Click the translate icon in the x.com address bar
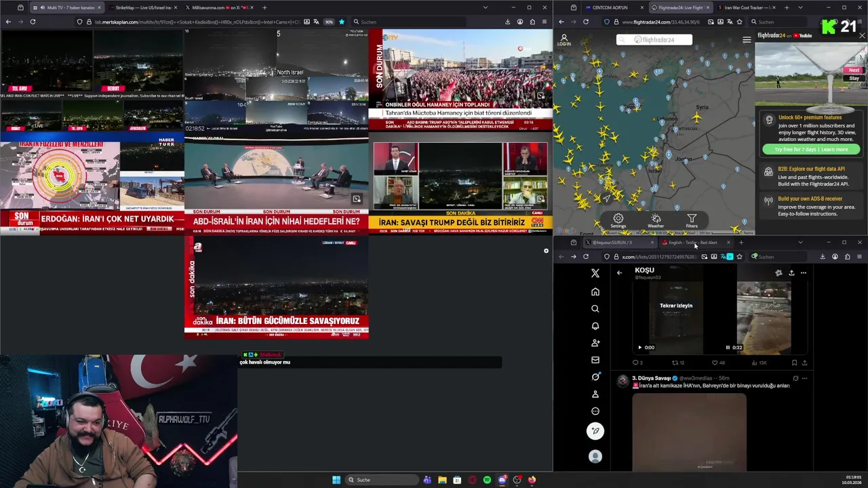Viewport: 868px width, 488px height. coord(722,257)
